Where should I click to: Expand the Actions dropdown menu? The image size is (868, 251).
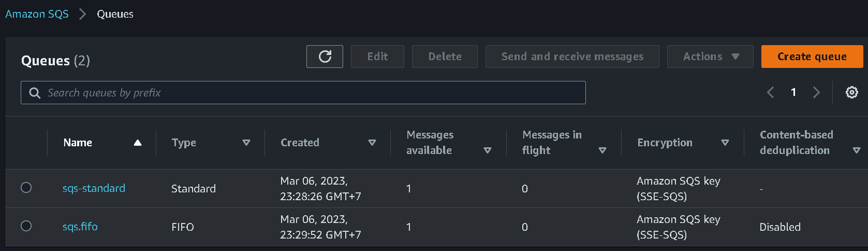[710, 57]
